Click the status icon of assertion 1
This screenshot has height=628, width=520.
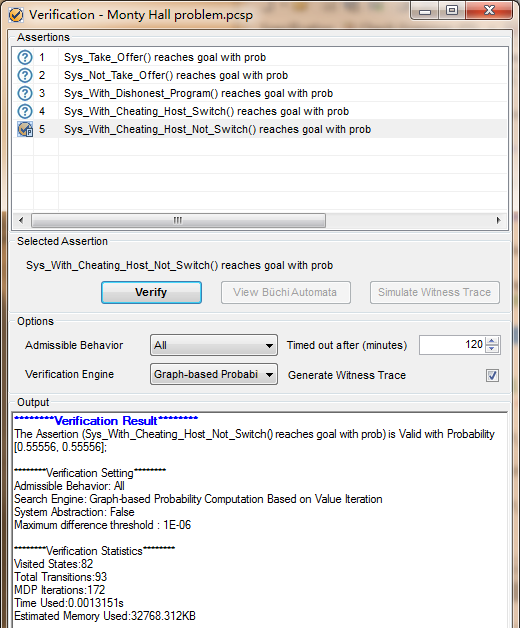(25, 57)
